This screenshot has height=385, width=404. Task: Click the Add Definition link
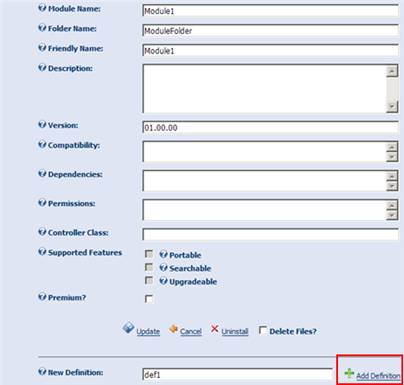click(x=378, y=376)
